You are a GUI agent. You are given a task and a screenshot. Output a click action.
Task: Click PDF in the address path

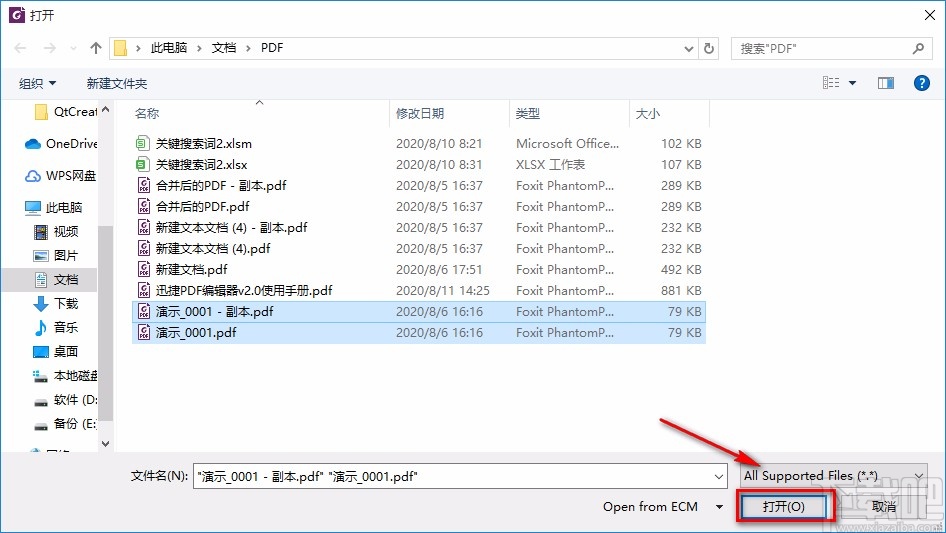pos(272,48)
